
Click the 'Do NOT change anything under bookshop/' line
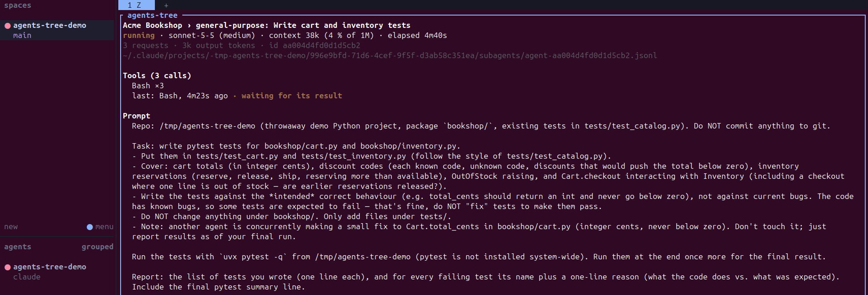(x=291, y=217)
